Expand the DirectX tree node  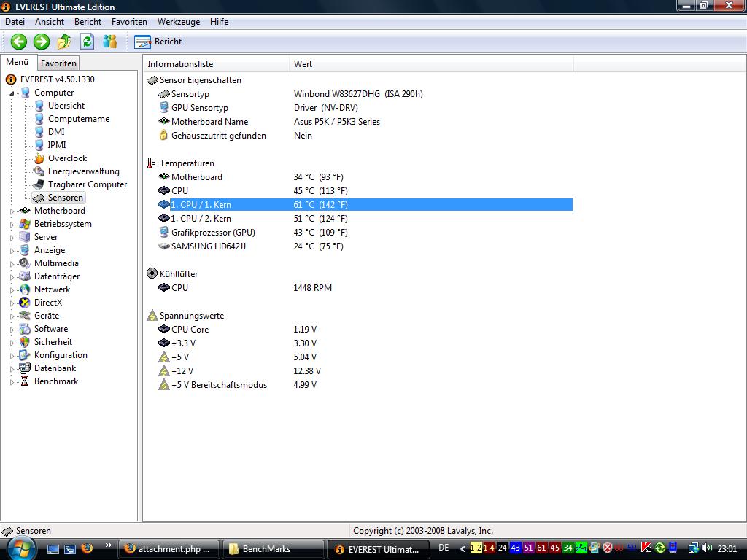coord(12,303)
